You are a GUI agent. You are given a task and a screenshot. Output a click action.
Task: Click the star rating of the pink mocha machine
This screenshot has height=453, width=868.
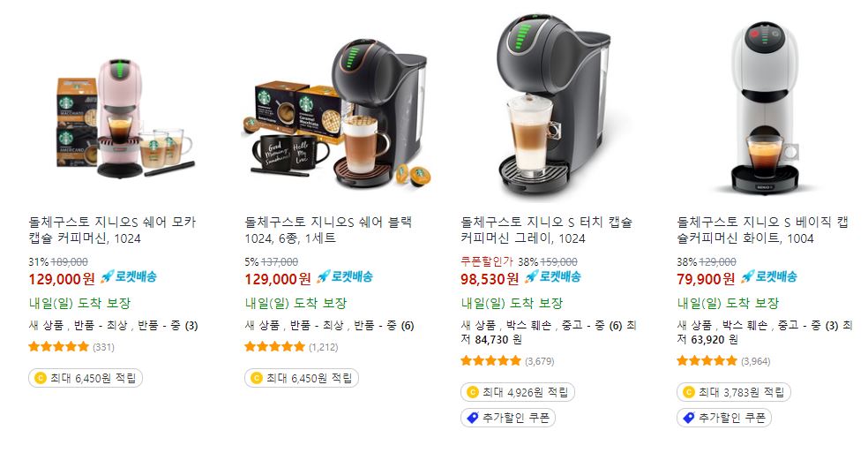pos(59,347)
